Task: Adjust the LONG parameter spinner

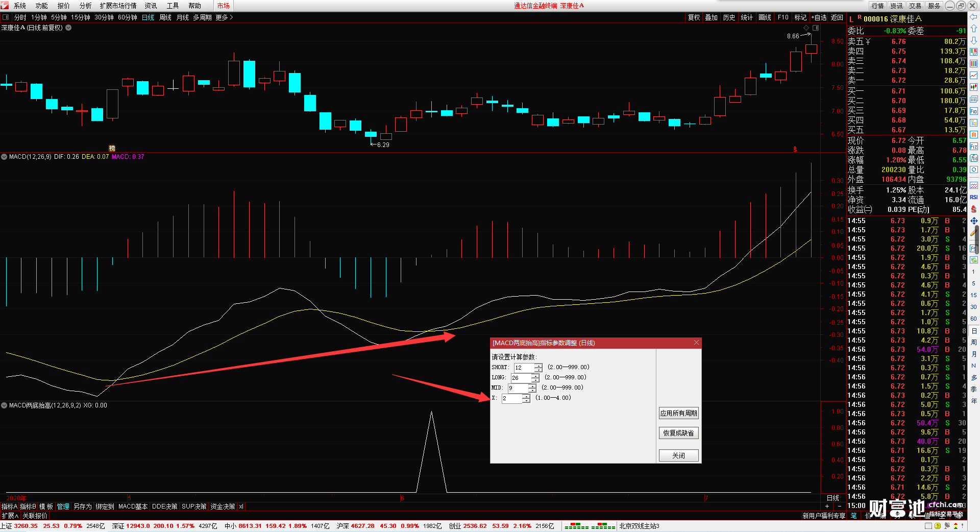Action: [x=535, y=378]
